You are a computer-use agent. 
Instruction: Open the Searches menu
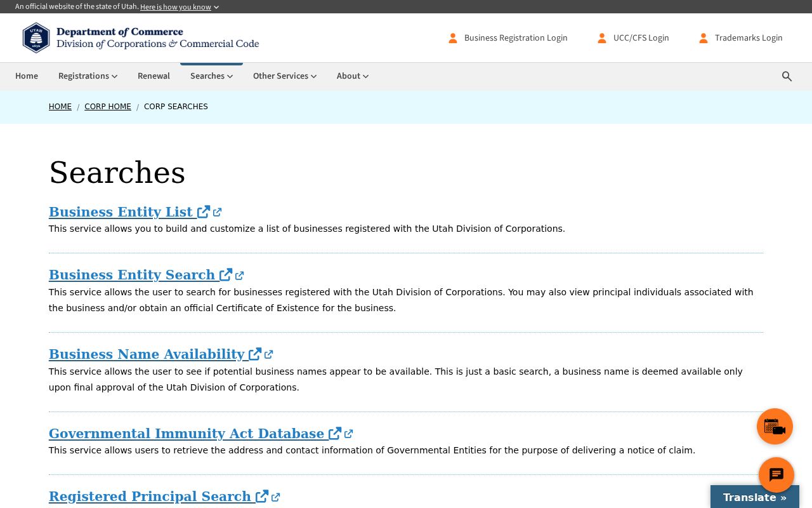(x=211, y=76)
